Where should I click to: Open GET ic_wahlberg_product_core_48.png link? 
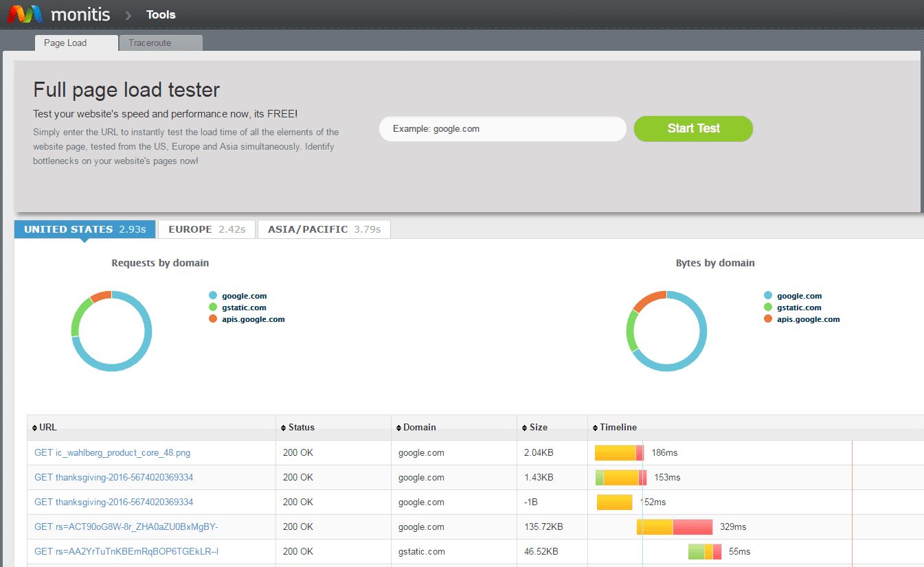click(113, 453)
